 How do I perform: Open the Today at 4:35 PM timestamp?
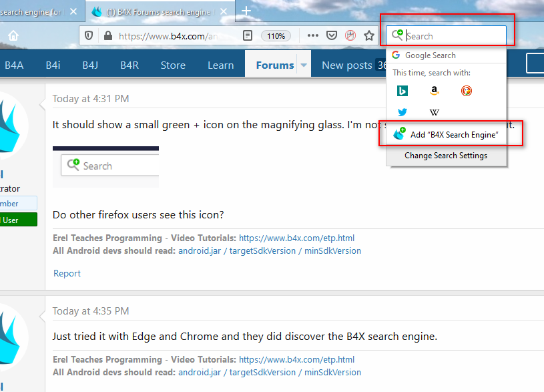click(91, 311)
